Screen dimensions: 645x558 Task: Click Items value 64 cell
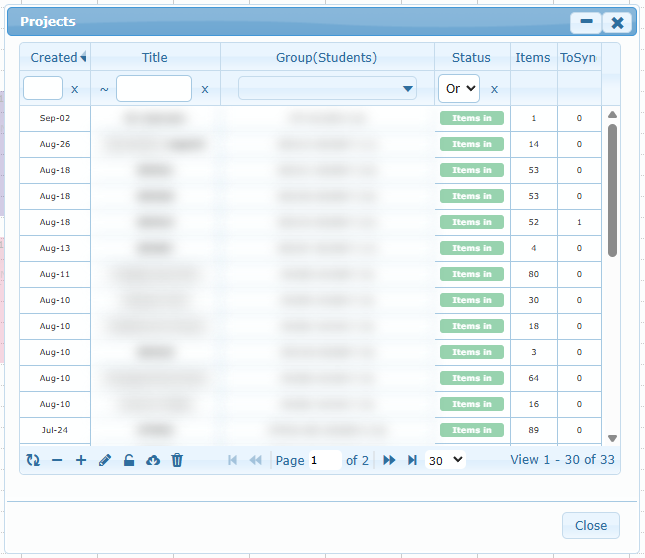tap(534, 378)
